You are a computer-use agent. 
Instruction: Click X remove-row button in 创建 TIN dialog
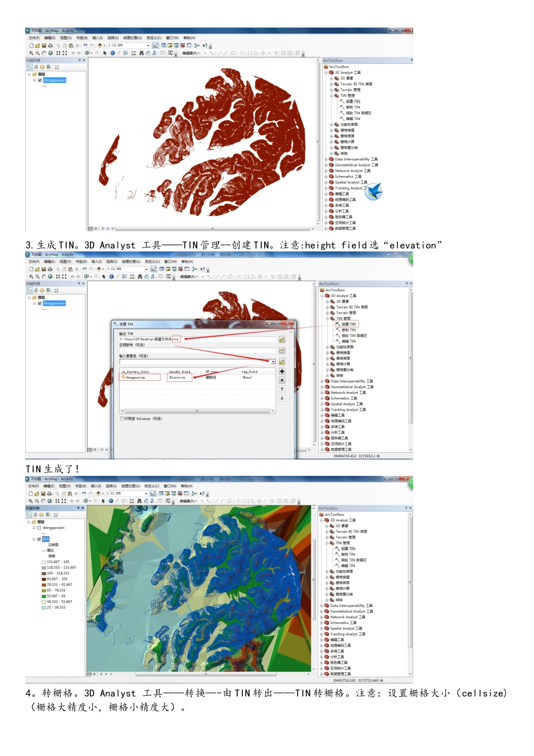(x=282, y=380)
